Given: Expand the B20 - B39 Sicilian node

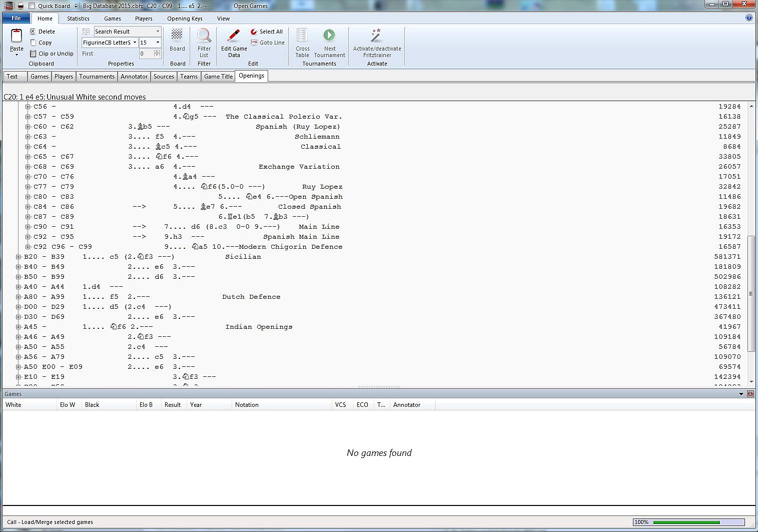Looking at the screenshot, I should pyautogui.click(x=19, y=257).
